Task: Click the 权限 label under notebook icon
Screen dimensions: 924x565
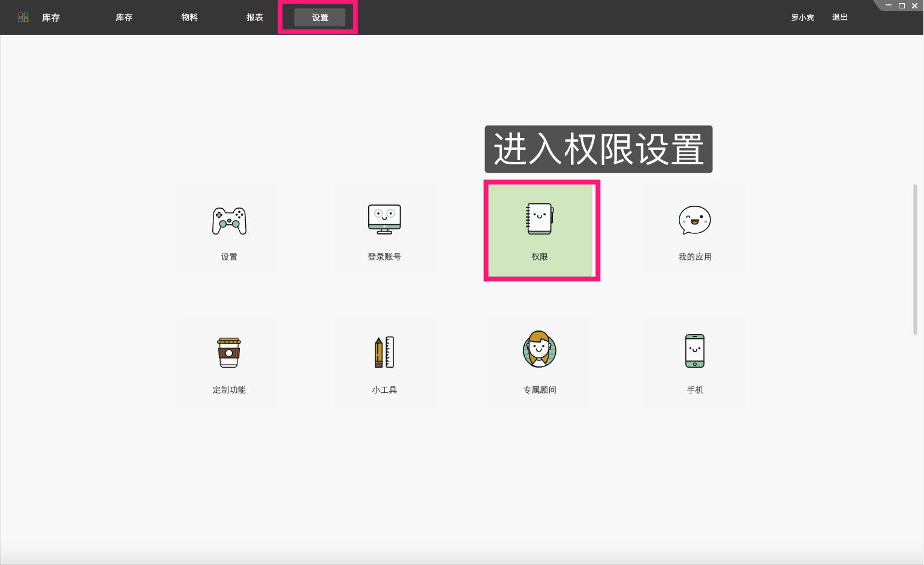Action: tap(540, 256)
